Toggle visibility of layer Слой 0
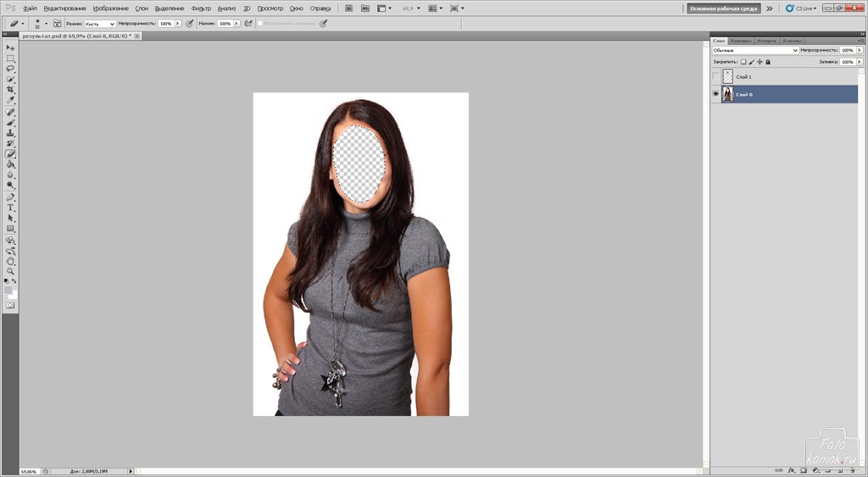This screenshot has height=477, width=868. [x=715, y=95]
